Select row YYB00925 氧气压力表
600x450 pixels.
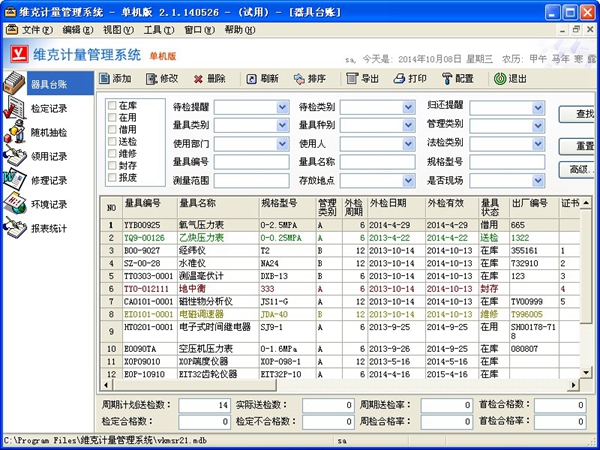(x=341, y=225)
